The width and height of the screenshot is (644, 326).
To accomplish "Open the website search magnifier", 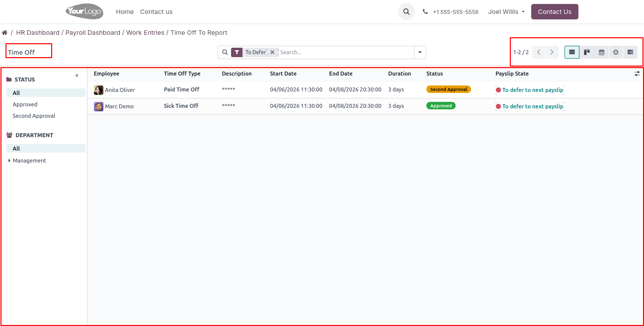I will click(406, 11).
